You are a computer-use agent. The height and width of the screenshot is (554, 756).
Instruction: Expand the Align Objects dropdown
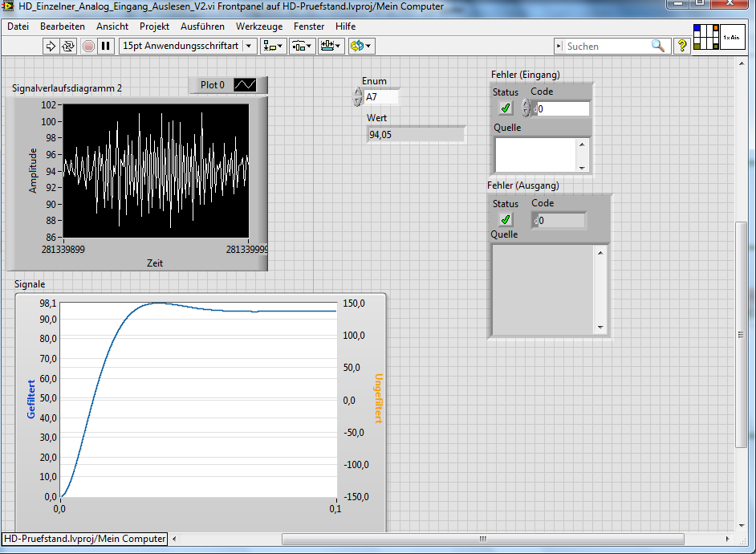point(274,46)
